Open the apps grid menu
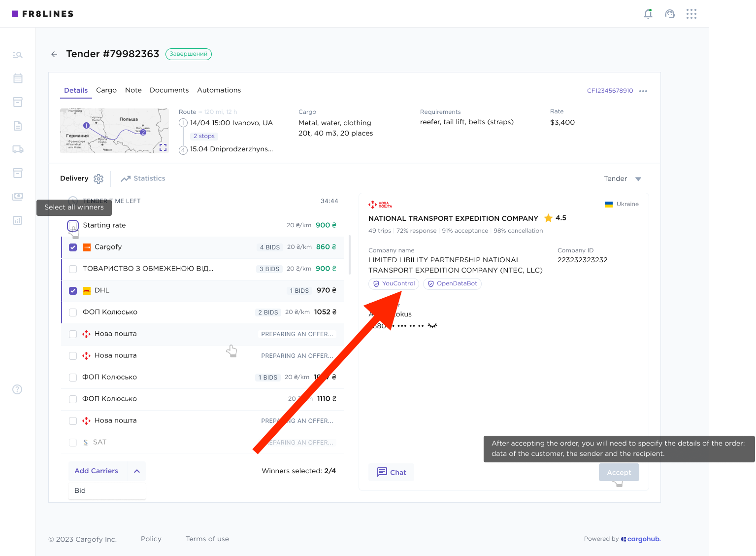 (x=691, y=14)
